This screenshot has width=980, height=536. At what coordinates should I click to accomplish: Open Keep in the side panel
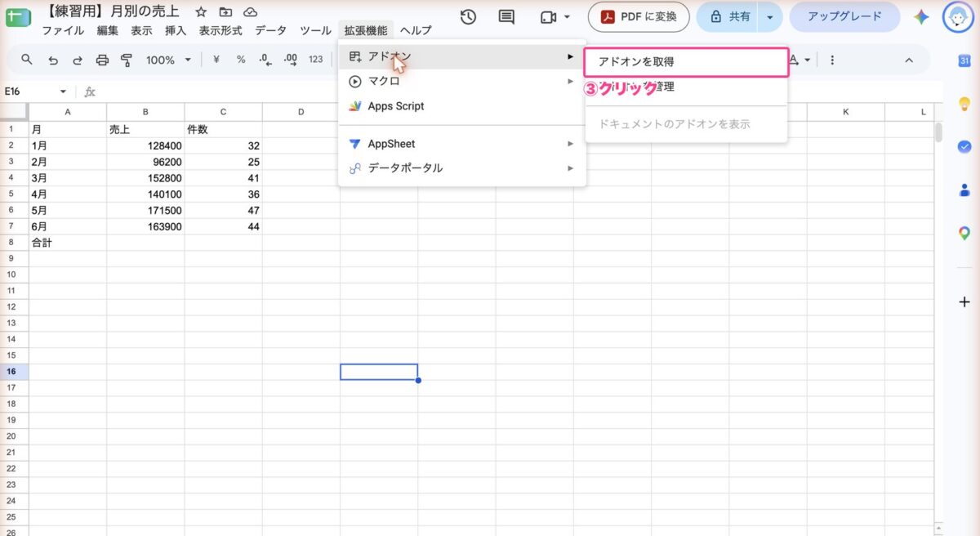pos(964,104)
